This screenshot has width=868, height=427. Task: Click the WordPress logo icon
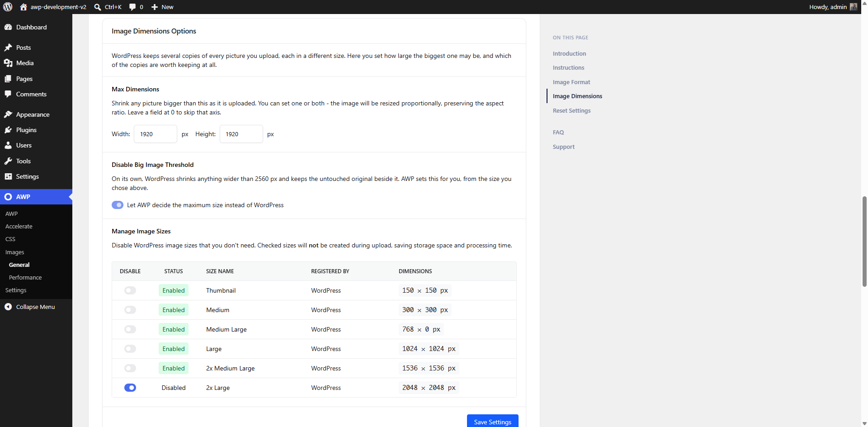point(8,7)
